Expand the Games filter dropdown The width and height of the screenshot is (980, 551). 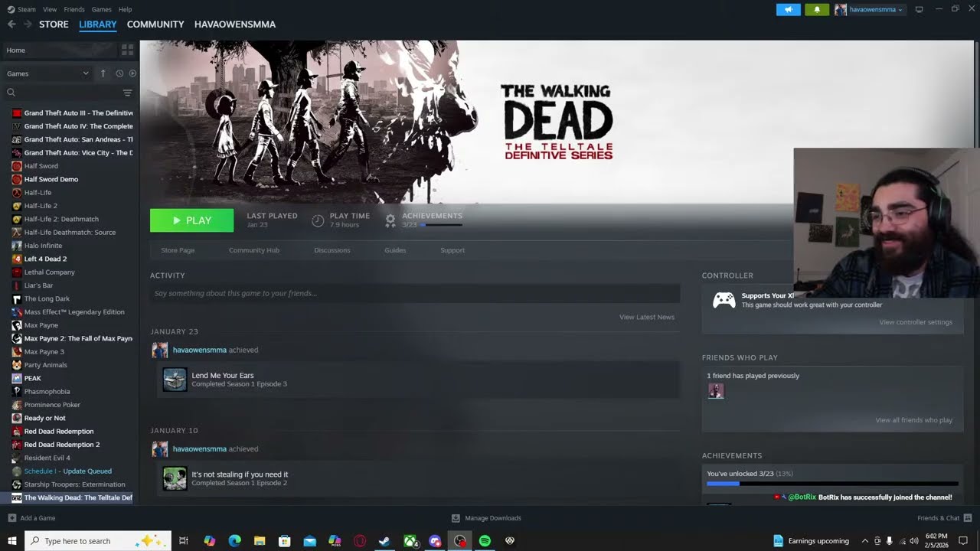pos(47,73)
